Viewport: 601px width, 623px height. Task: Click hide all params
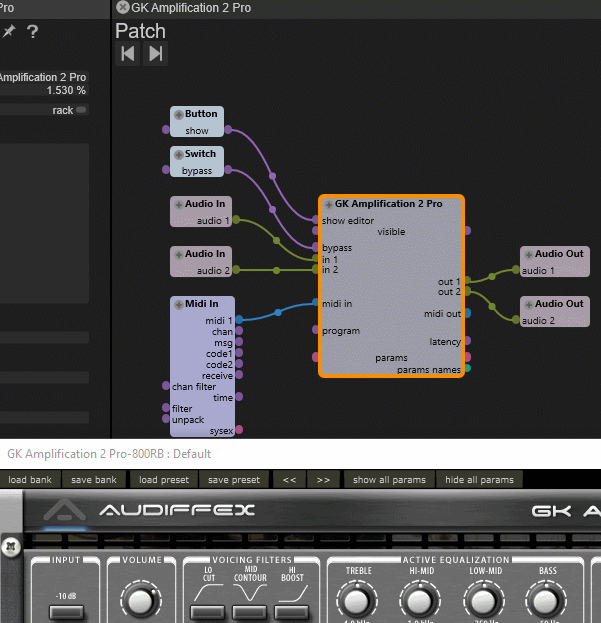[479, 480]
